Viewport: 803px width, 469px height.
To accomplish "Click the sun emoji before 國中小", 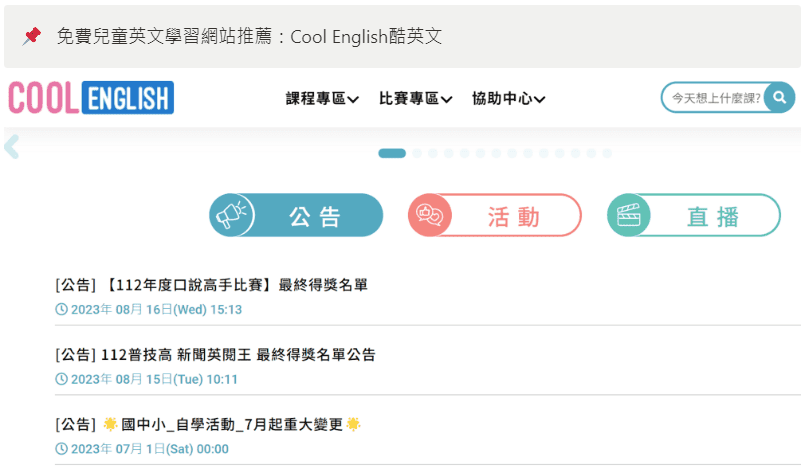I will [x=110, y=424].
